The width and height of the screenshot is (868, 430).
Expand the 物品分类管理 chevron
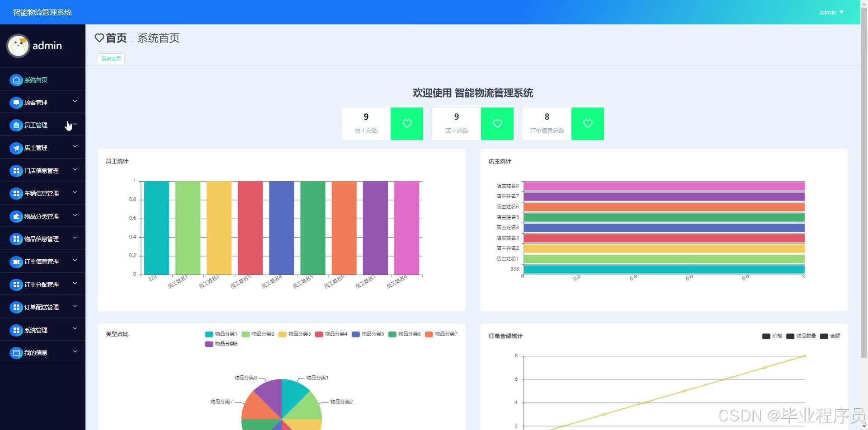pyautogui.click(x=75, y=215)
